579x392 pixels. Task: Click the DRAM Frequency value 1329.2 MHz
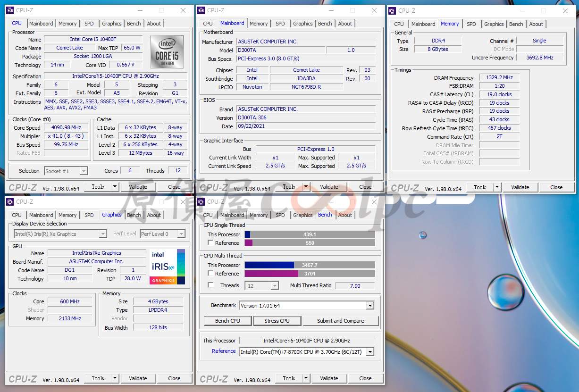[499, 78]
